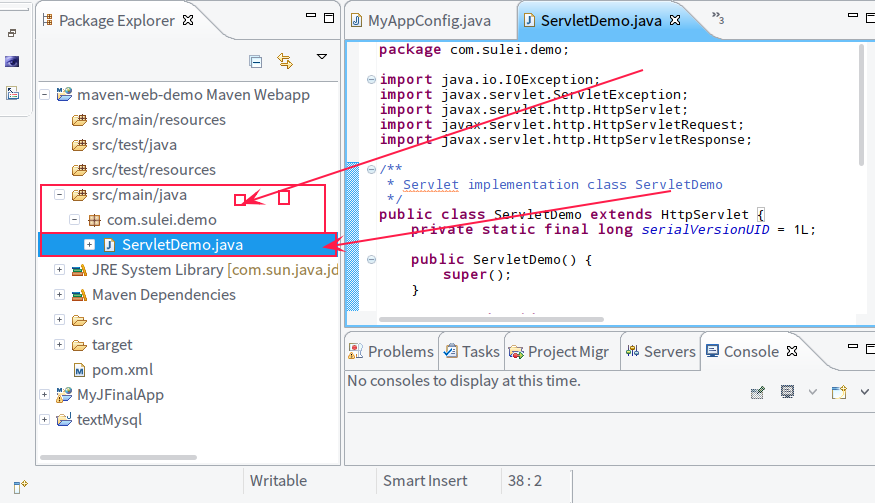Screen dimensions: 875x503
Task: Click Pin Console icon
Action: (757, 392)
